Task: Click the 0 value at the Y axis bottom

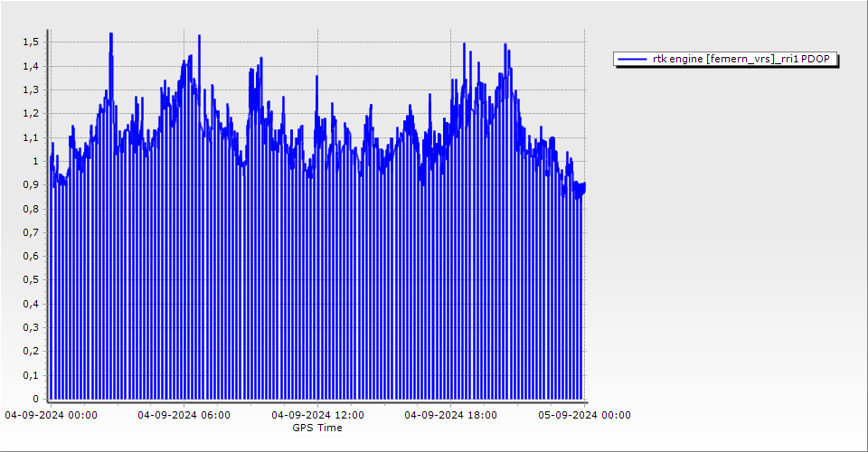Action: pos(36,399)
